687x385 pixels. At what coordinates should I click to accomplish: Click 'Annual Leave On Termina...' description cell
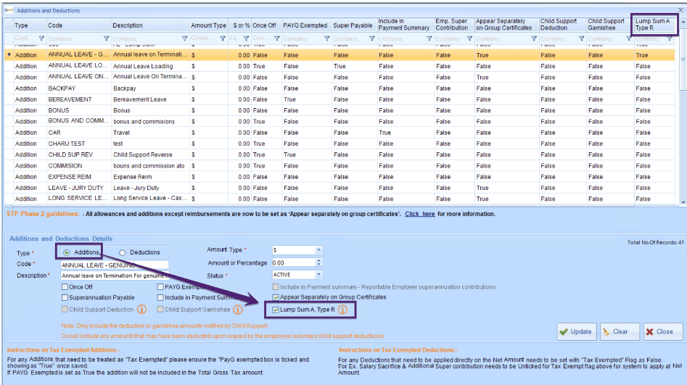point(150,77)
